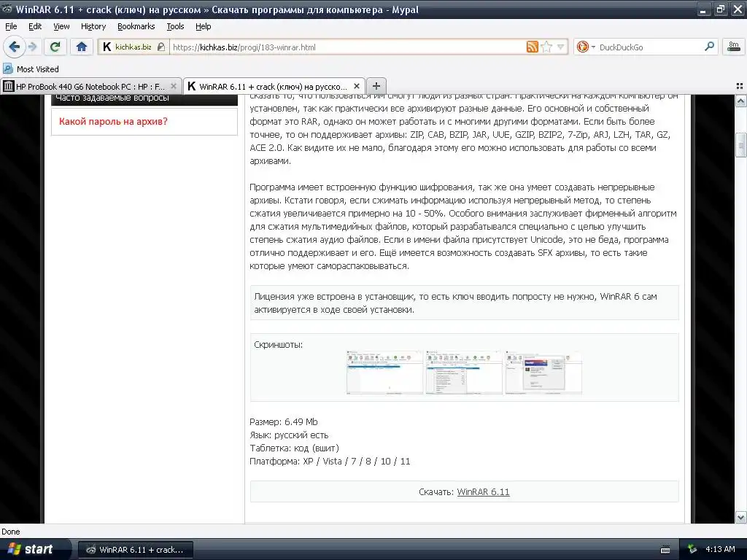The width and height of the screenshot is (747, 560).
Task: Click the 'Done' status bar text
Action: click(11, 532)
